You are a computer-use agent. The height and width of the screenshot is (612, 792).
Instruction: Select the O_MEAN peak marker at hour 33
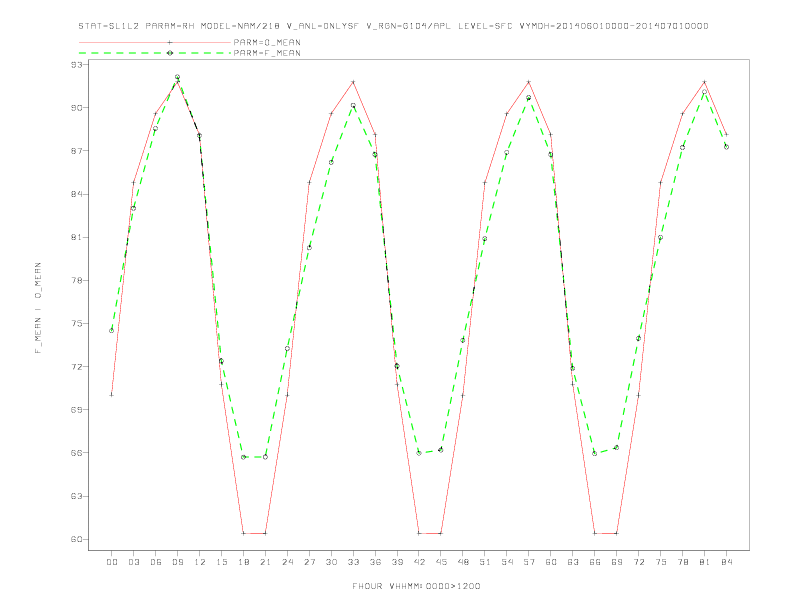pos(353,82)
